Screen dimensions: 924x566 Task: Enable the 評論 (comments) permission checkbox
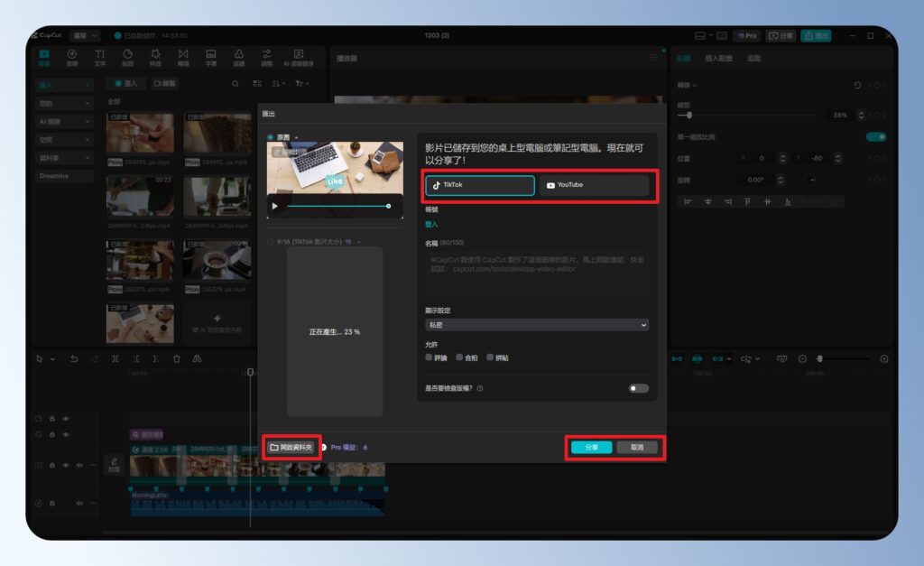[429, 357]
